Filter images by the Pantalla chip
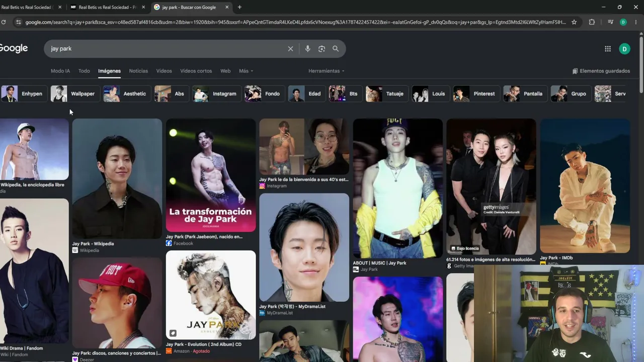Screen dimensions: 644x362 [525, 94]
